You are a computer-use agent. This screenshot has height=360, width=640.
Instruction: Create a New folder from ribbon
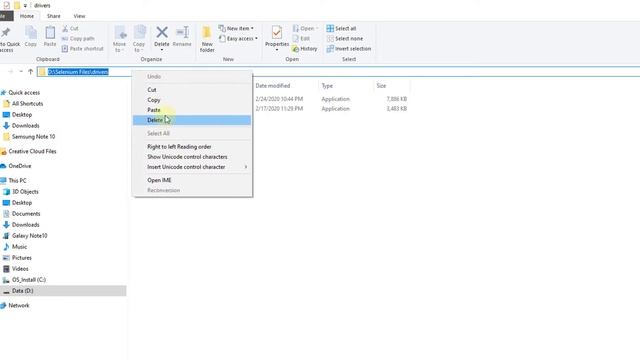(x=207, y=39)
